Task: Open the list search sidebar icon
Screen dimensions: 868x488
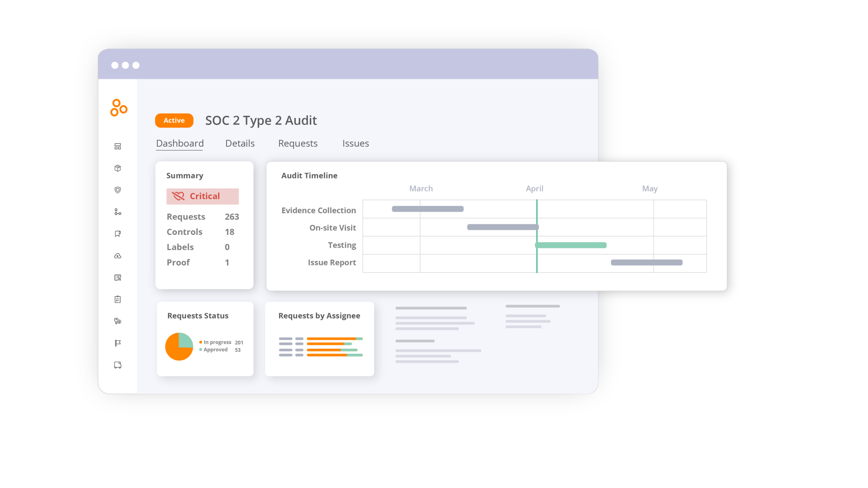Action: click(x=118, y=278)
